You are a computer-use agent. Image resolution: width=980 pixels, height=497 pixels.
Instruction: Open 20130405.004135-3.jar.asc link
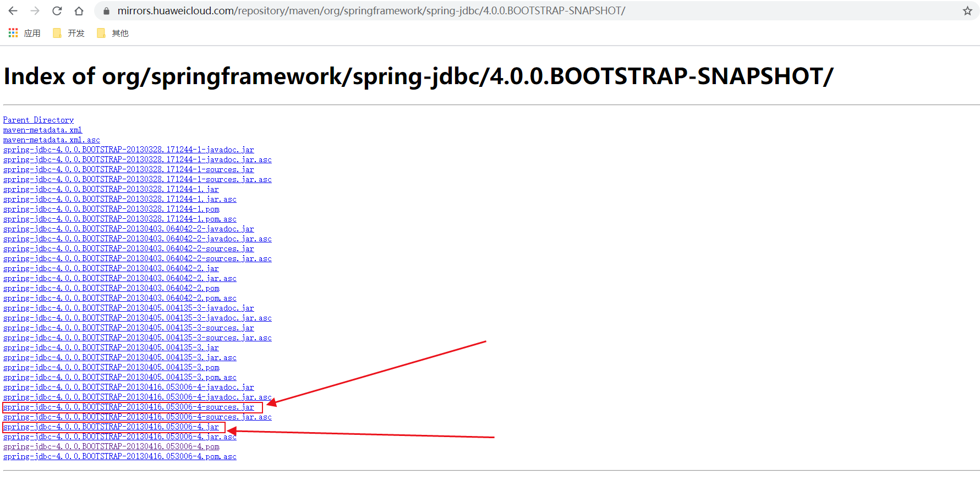(x=120, y=357)
